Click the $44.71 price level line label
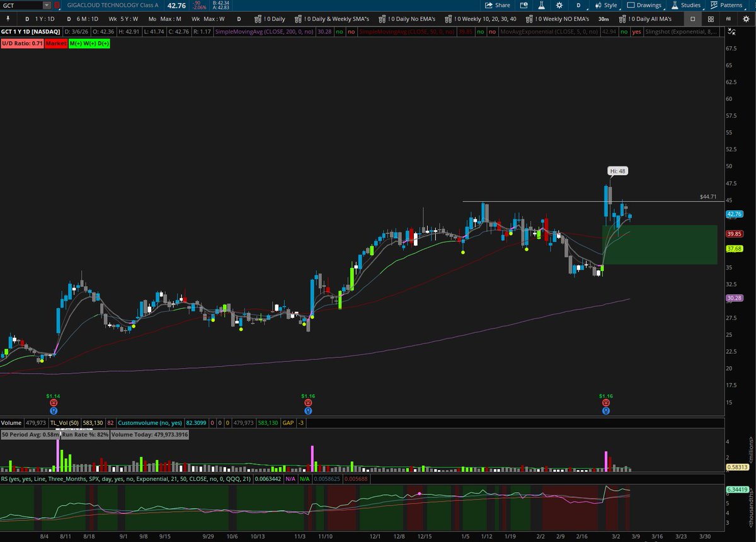The height and width of the screenshot is (542, 756). (x=708, y=197)
